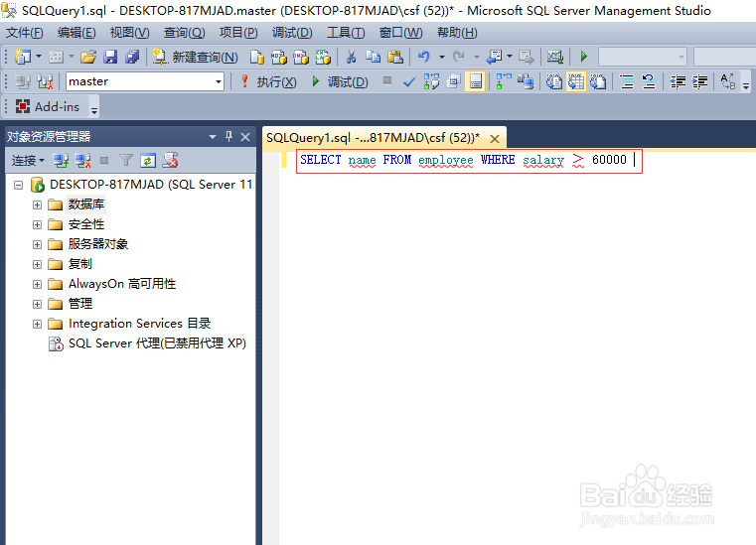Pin the 对象资源管理器 panel

229,137
